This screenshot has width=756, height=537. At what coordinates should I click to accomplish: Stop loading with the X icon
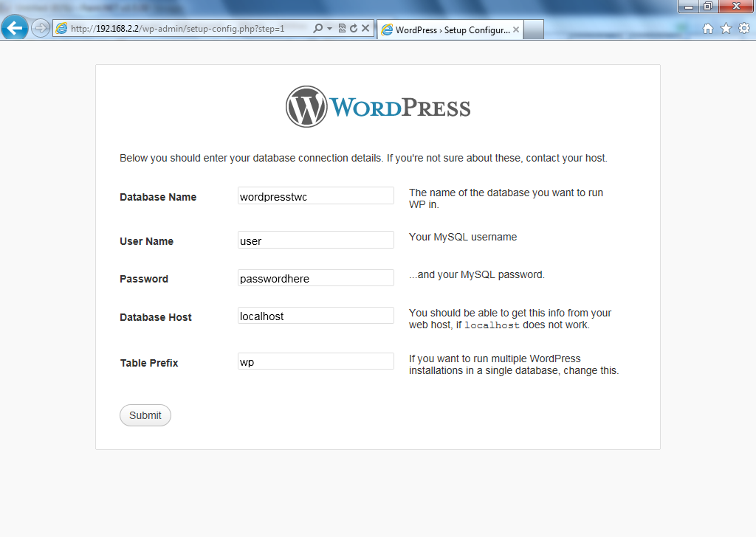coord(365,29)
